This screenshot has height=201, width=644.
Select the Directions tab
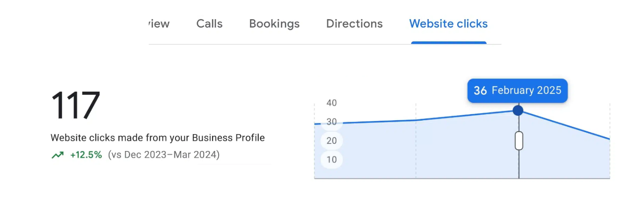[354, 23]
